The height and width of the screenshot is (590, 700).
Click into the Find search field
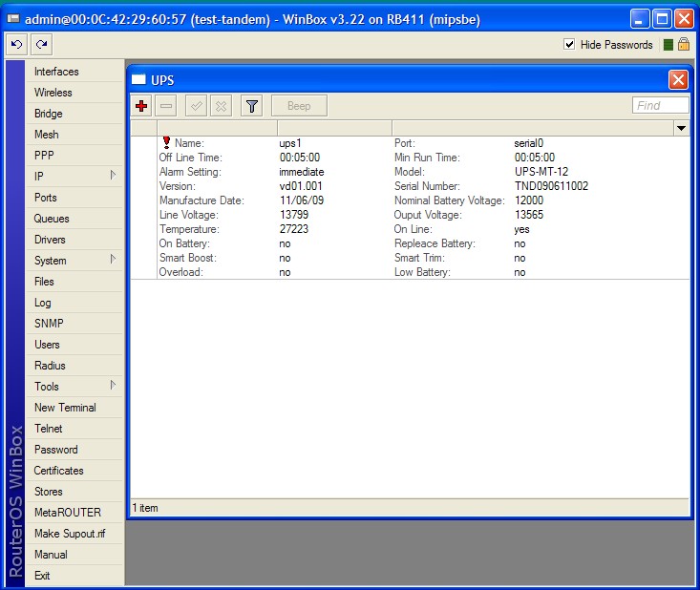(660, 105)
